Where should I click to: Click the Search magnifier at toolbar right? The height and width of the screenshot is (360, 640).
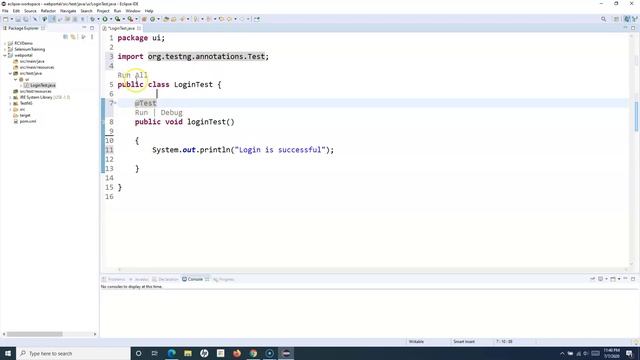tap(603, 19)
